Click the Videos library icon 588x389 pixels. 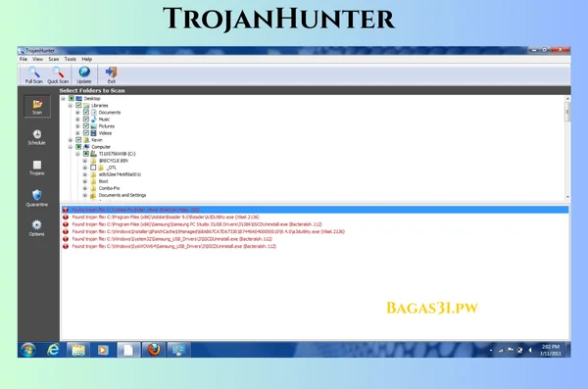pyautogui.click(x=94, y=133)
